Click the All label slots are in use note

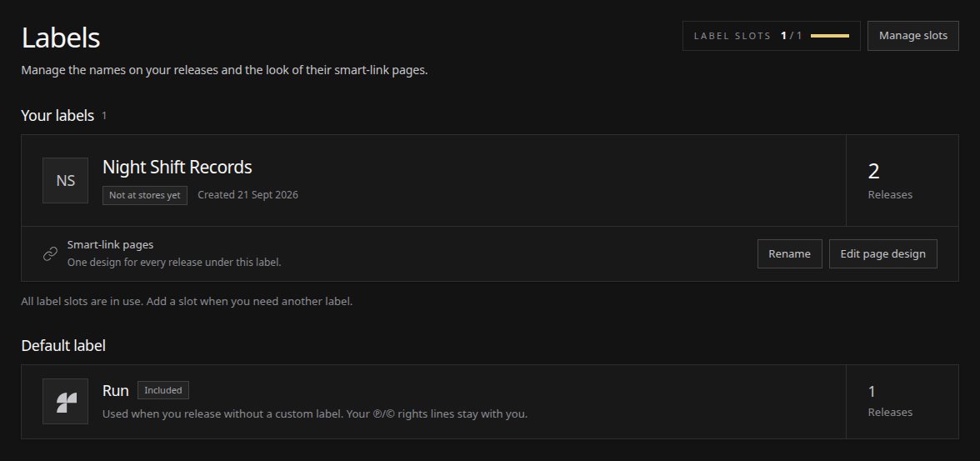pyautogui.click(x=187, y=302)
